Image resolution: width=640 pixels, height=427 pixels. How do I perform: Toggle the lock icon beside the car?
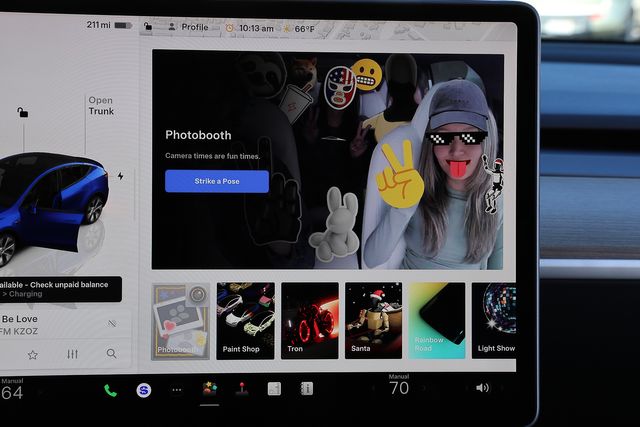[23, 112]
